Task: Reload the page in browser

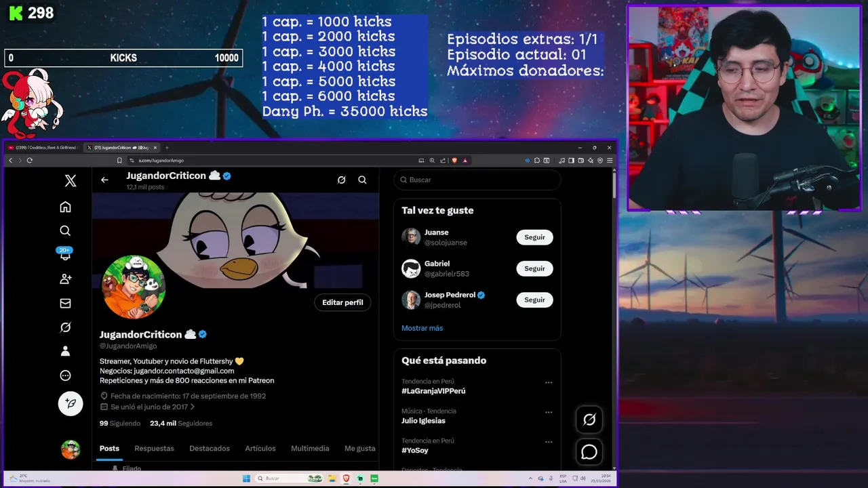Action: pos(29,161)
